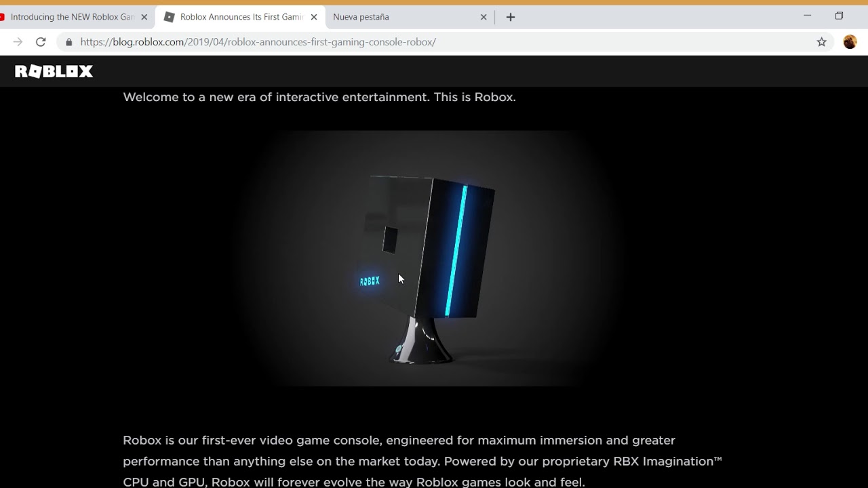This screenshot has height=488, width=868.
Task: Open the Chrome profile avatar
Action: (x=850, y=42)
